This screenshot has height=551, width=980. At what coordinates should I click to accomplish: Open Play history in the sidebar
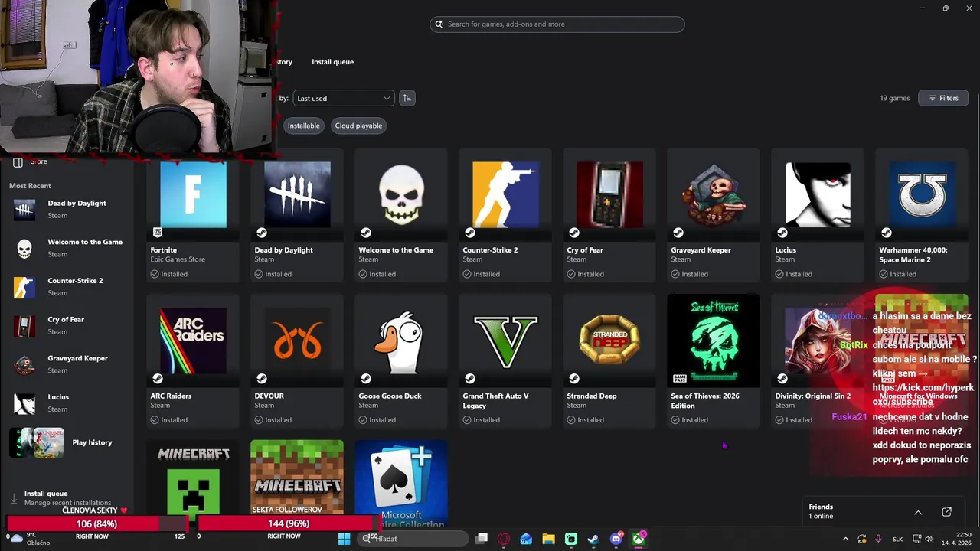(x=65, y=442)
